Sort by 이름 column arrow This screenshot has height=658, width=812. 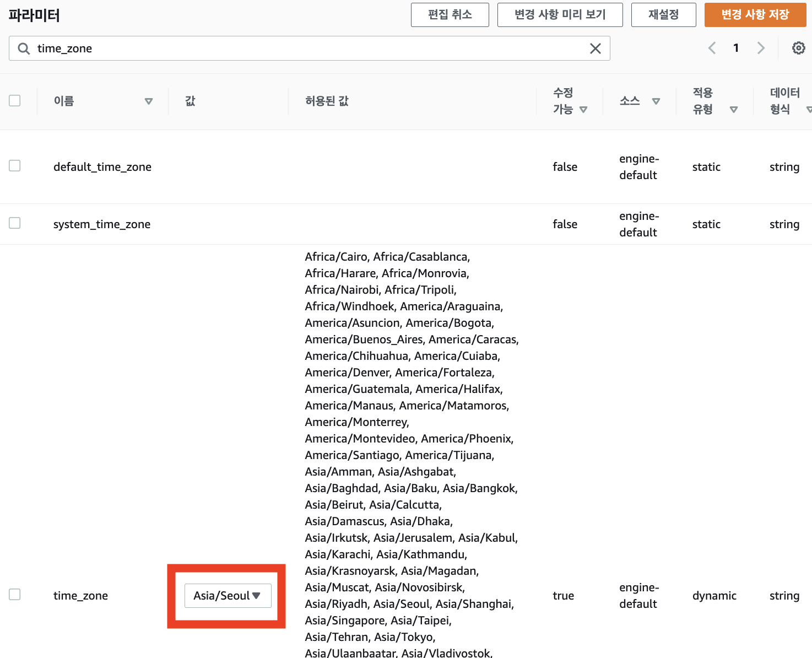[x=149, y=101]
